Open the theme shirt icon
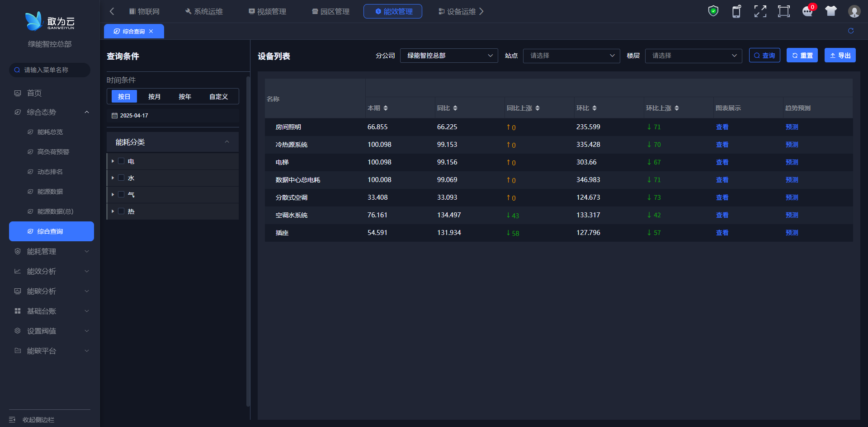This screenshot has height=427, width=868. pos(830,11)
